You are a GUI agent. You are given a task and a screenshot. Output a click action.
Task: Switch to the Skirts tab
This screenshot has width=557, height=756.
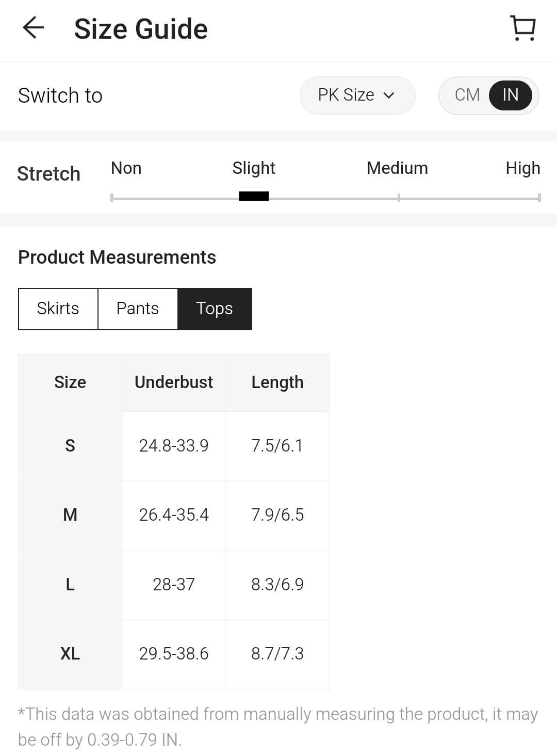(58, 309)
